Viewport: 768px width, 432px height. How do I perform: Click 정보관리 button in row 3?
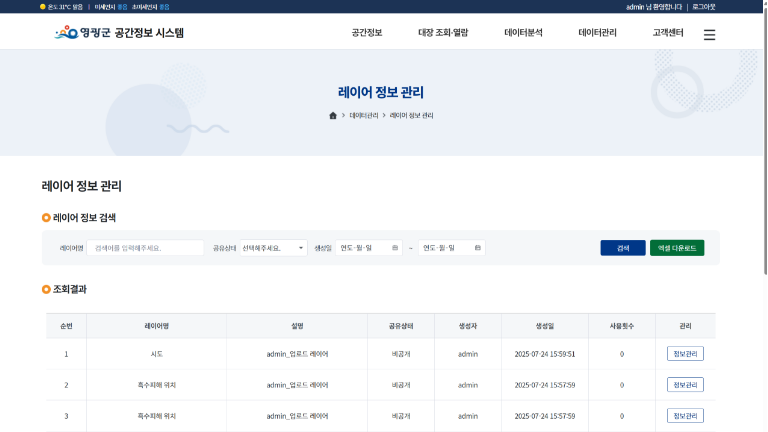(x=685, y=416)
